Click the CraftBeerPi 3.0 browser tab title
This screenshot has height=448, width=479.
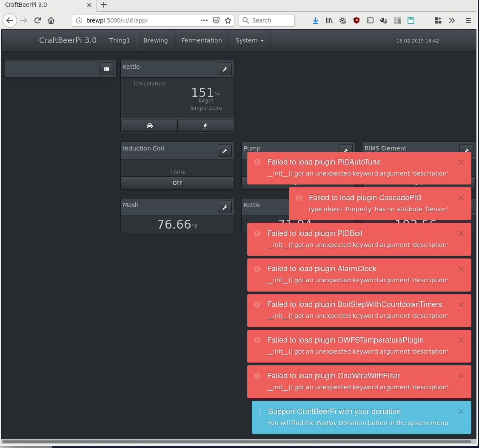26,5
